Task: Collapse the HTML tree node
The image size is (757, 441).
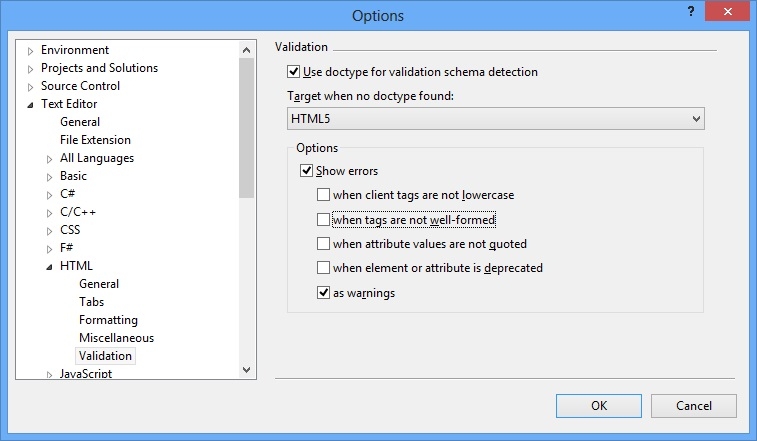Action: [x=50, y=267]
